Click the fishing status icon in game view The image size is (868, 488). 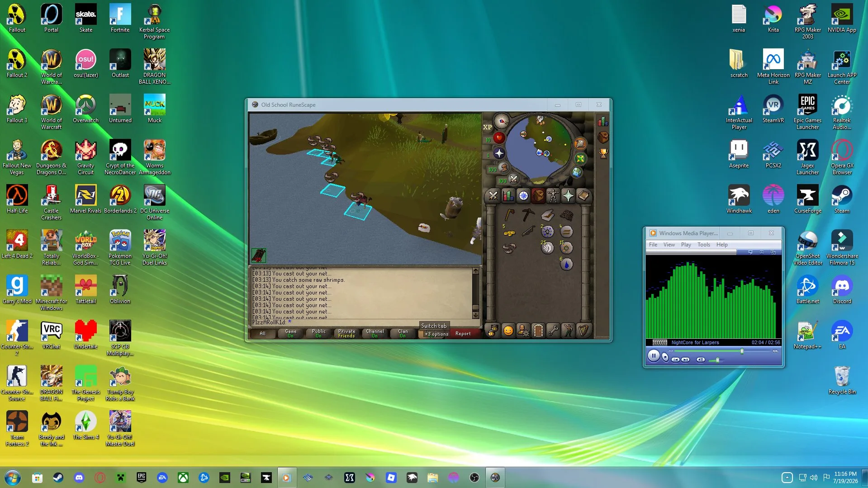(x=259, y=256)
